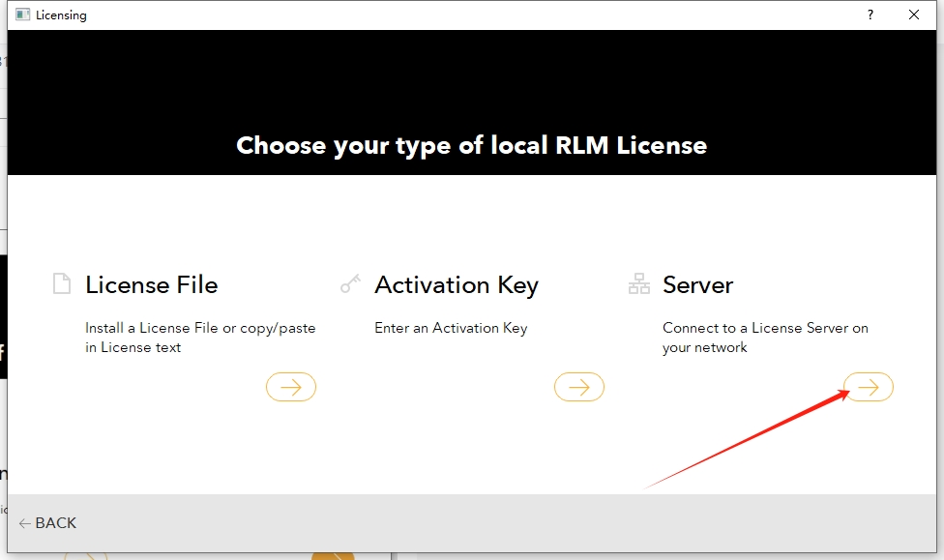
Task: Click 'Choose your type of local RLM License' title
Action: click(x=471, y=146)
